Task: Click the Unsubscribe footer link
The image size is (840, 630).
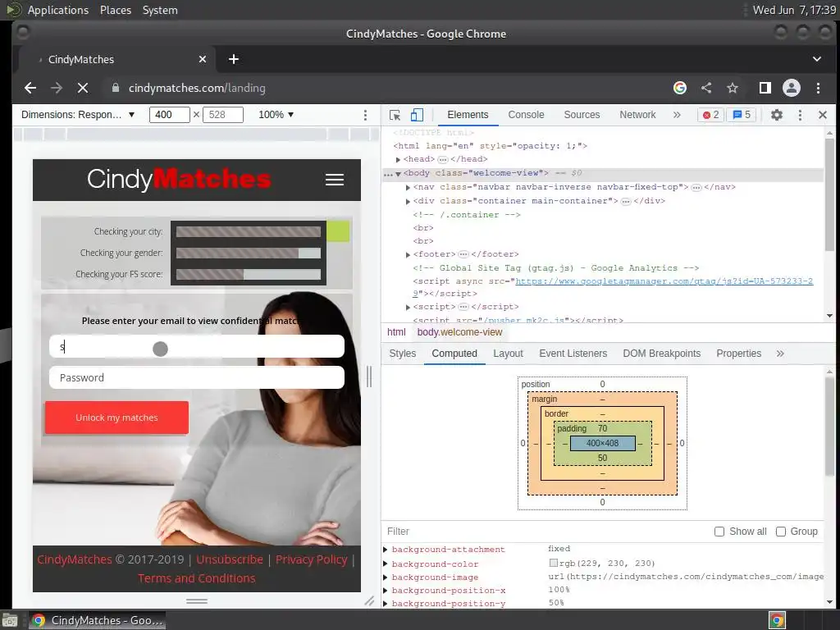Action: click(x=230, y=559)
